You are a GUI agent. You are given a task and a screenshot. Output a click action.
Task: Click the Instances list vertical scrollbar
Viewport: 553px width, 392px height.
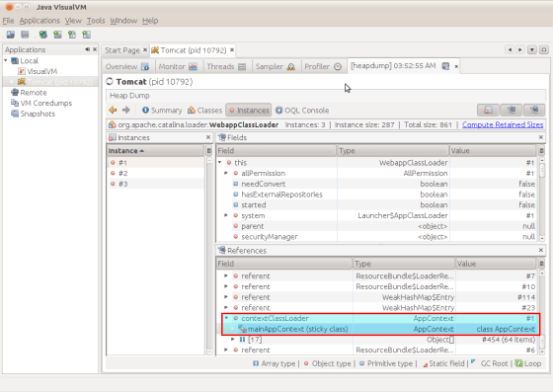pos(209,256)
